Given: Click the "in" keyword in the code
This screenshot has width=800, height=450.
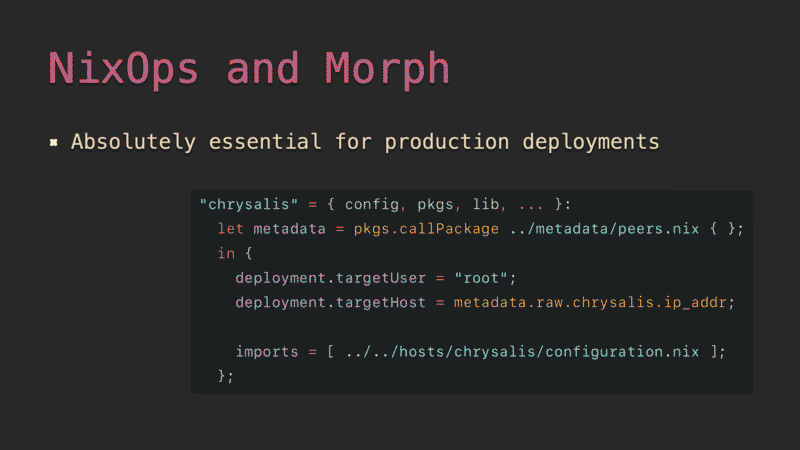Looking at the screenshot, I should 226,253.
